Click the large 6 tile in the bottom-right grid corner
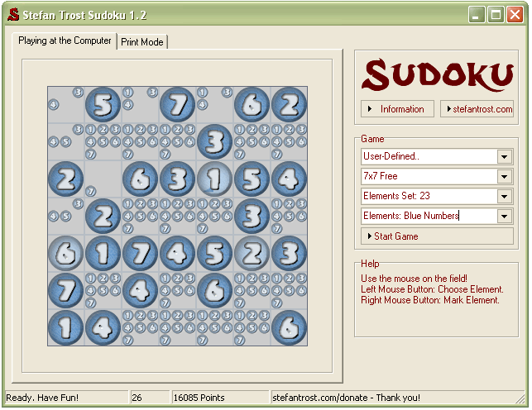 pos(289,327)
